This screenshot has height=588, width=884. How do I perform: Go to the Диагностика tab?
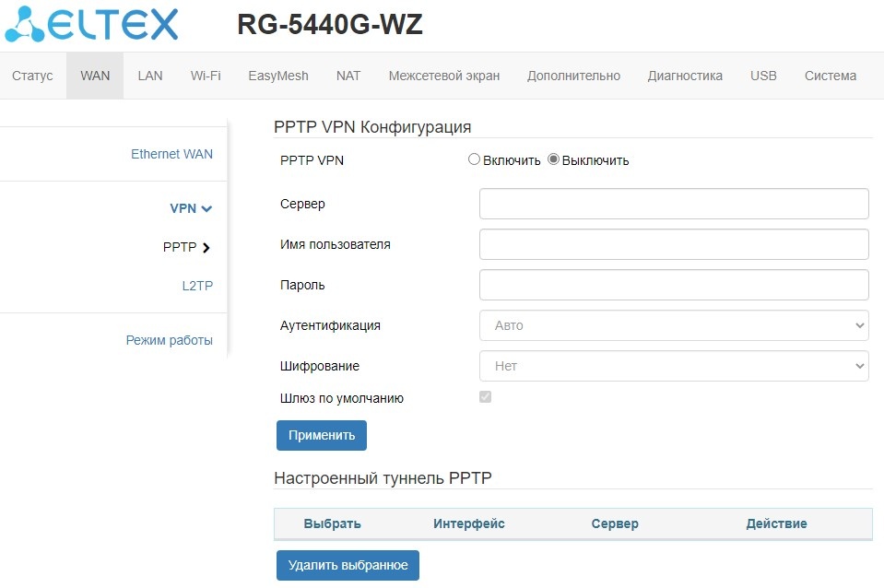click(x=685, y=76)
